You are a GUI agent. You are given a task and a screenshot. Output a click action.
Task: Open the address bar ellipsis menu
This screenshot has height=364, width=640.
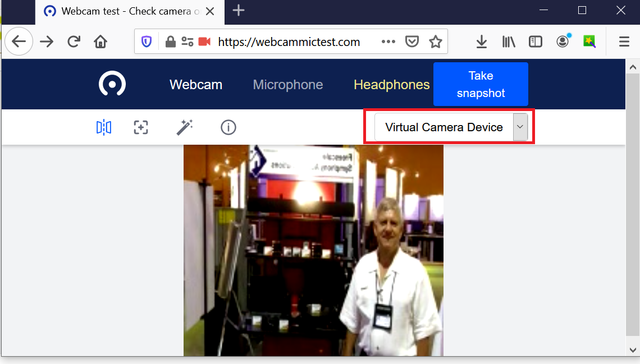tap(388, 41)
